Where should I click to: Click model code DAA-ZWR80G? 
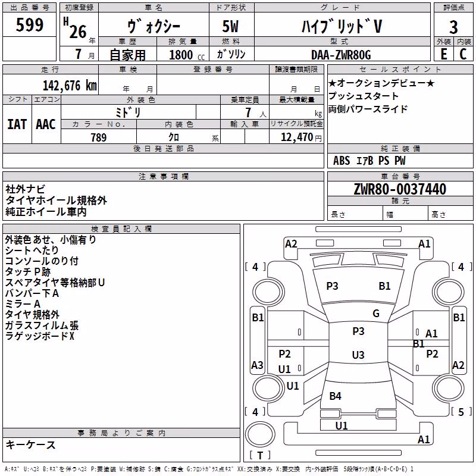click(x=341, y=55)
